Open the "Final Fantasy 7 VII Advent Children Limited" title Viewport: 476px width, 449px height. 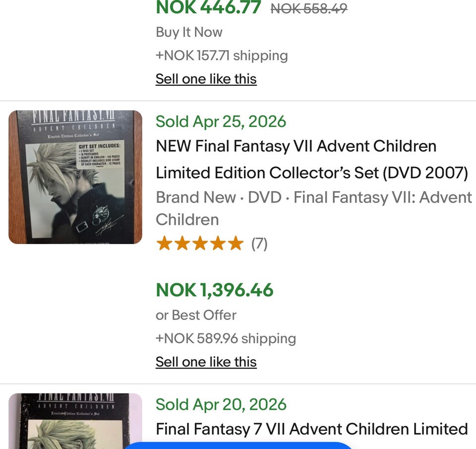pyautogui.click(x=312, y=429)
